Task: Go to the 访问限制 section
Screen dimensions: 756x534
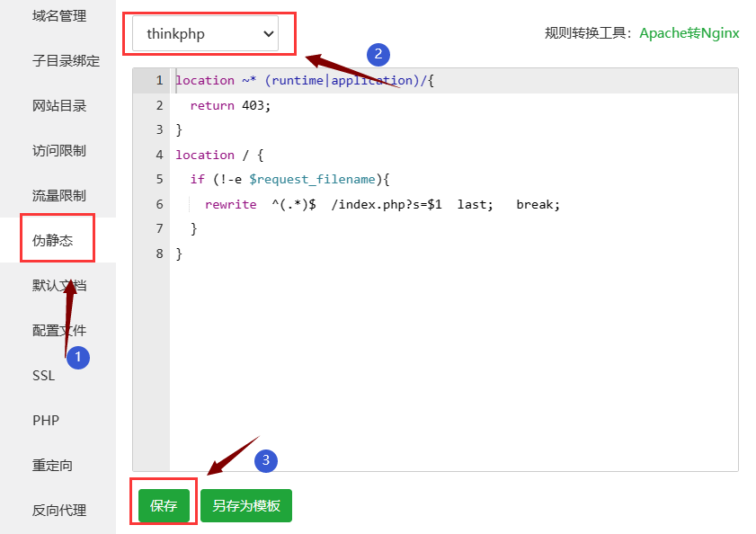Action: [58, 151]
